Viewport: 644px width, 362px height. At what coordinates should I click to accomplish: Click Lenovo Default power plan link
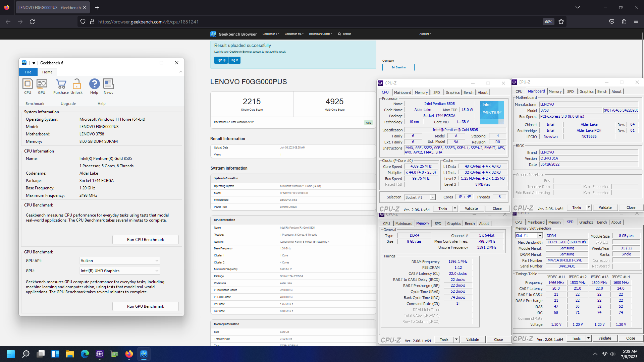pyautogui.click(x=288, y=207)
